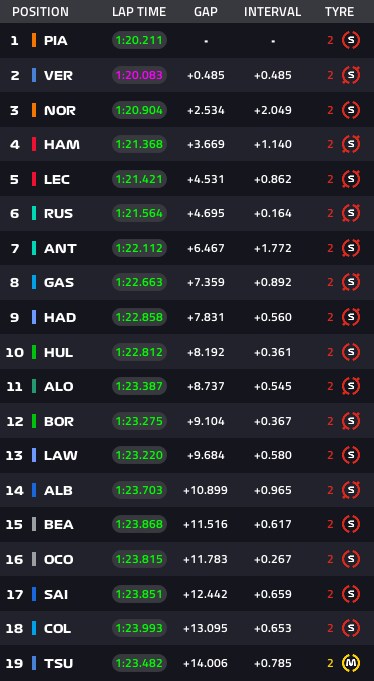374x681 pixels.
Task: Click the medium tyre icon for TSU
Action: [351, 663]
